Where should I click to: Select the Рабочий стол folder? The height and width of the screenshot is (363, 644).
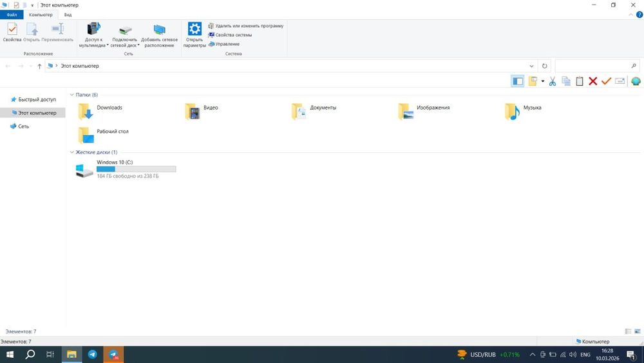103,135
